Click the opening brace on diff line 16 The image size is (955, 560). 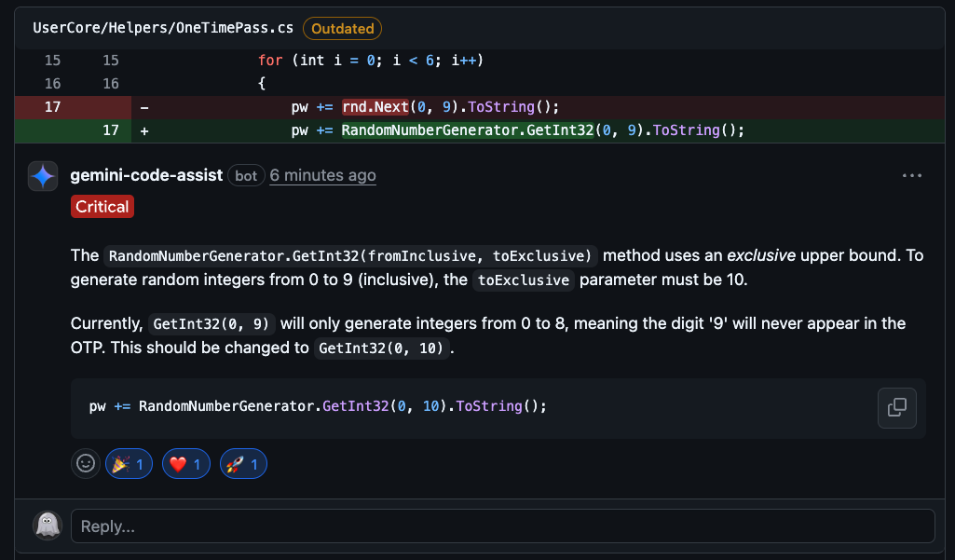pos(262,84)
